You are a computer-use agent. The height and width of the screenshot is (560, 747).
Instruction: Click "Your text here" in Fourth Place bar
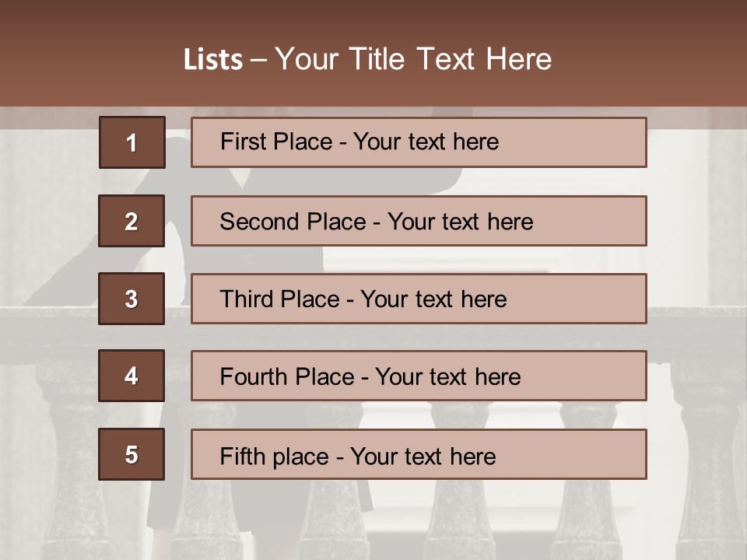pyautogui.click(x=447, y=377)
